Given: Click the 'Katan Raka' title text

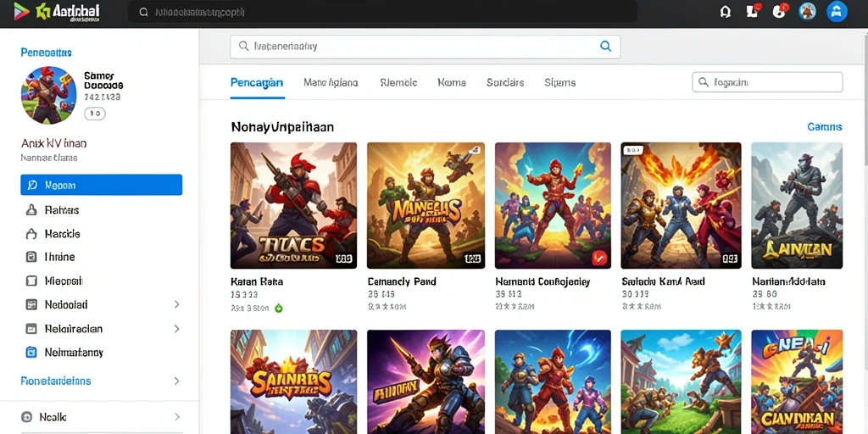Looking at the screenshot, I should [257, 281].
